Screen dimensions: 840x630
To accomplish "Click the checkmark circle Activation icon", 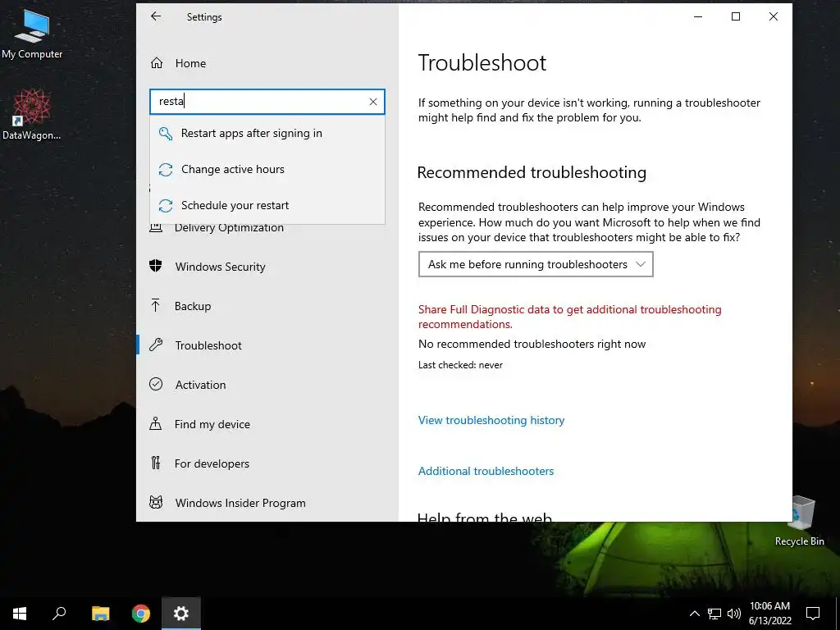I will 156,384.
